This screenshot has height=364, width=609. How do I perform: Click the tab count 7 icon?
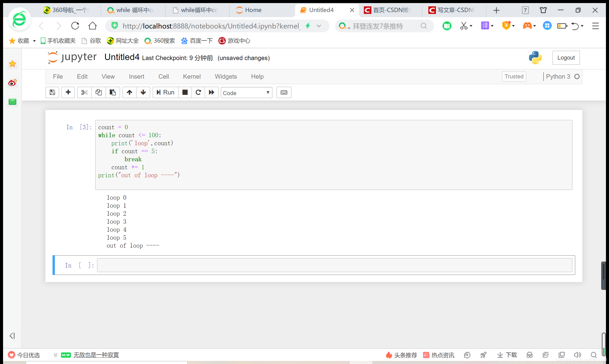[525, 10]
